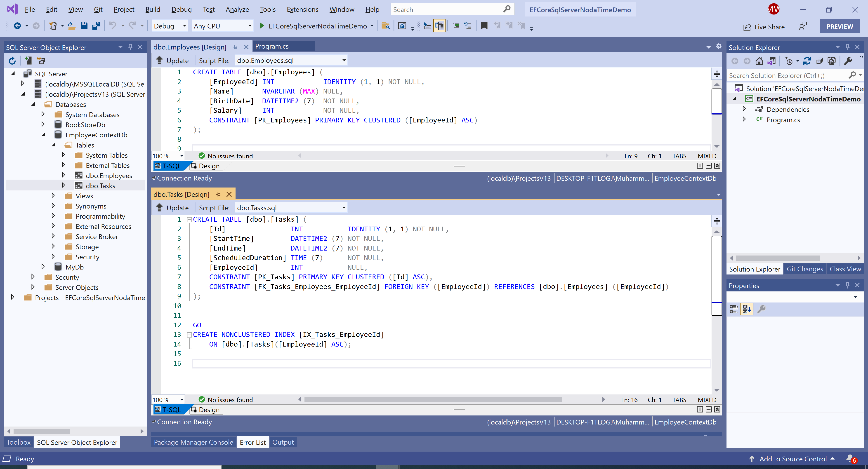Click the Solution Explorer Home icon
Image resolution: width=868 pixels, height=469 pixels.
click(759, 61)
